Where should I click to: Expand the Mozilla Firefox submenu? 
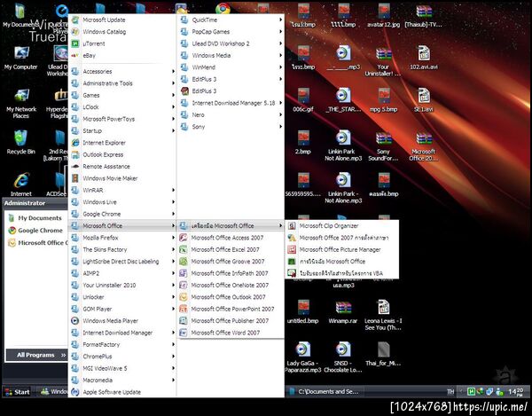click(122, 238)
